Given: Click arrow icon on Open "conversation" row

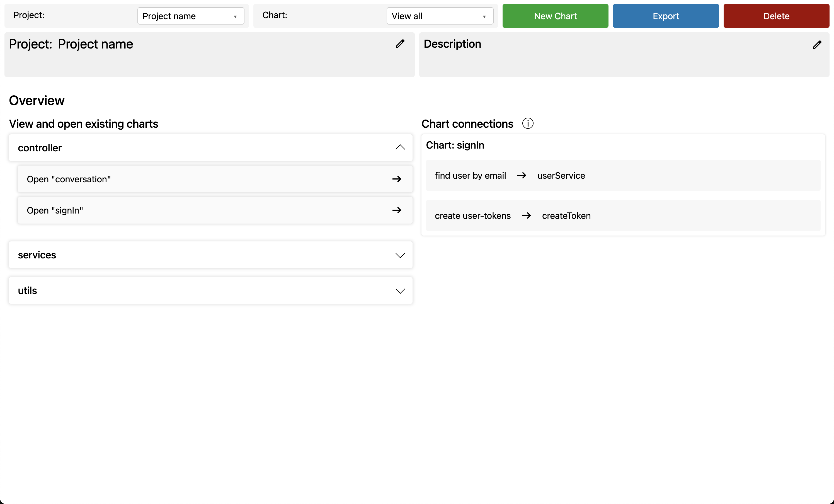Looking at the screenshot, I should click(x=397, y=179).
